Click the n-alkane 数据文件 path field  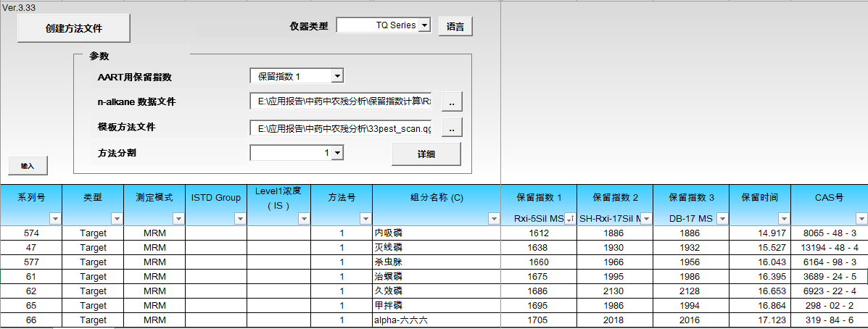[x=341, y=101]
